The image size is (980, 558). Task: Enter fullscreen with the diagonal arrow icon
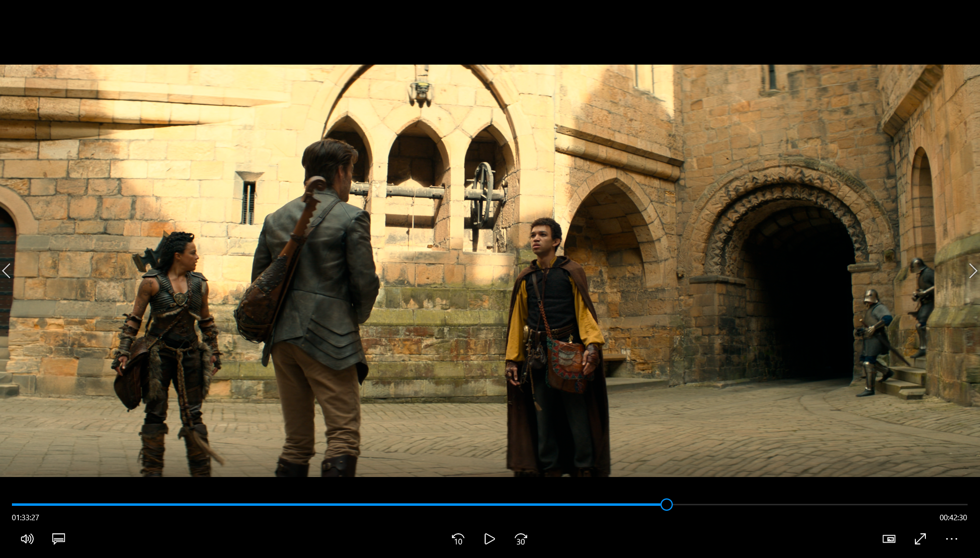(920, 539)
